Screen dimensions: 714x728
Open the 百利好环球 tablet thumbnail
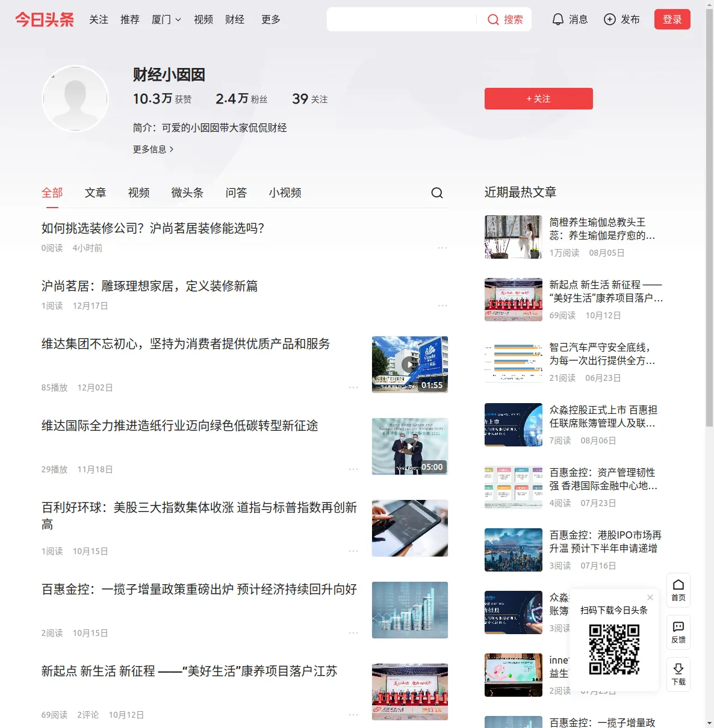coord(410,528)
